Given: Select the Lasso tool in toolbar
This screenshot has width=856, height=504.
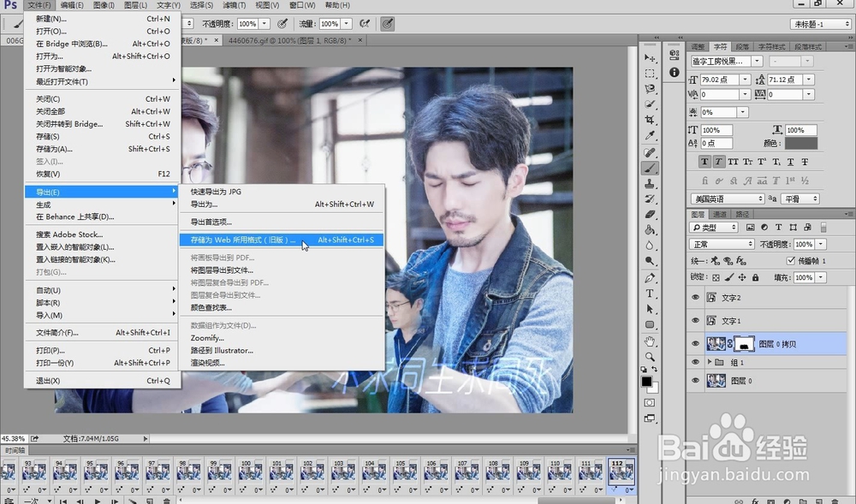Looking at the screenshot, I should [x=650, y=88].
